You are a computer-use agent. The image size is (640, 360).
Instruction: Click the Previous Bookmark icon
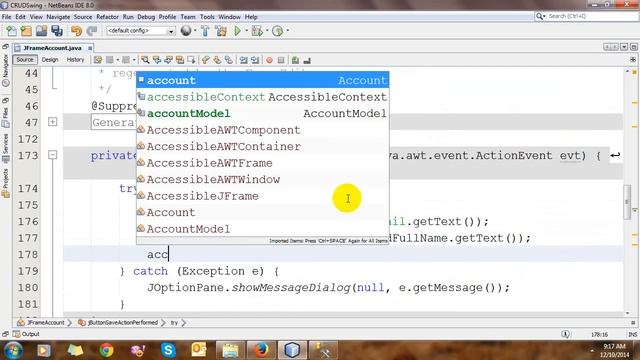206,60
